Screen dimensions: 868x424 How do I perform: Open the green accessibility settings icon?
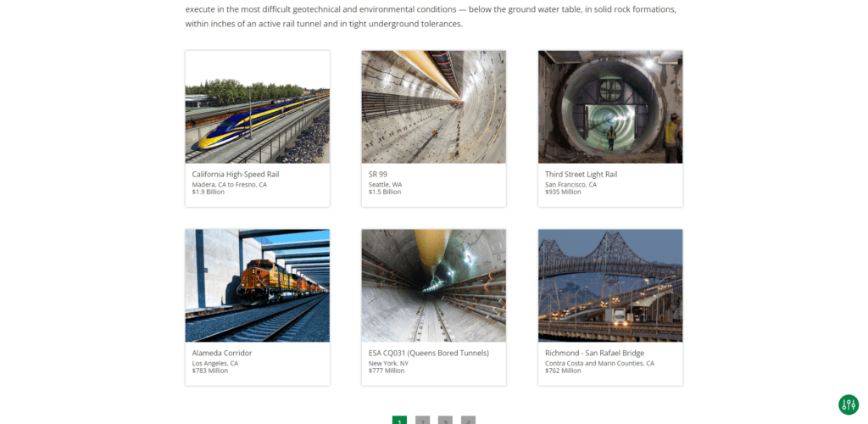[x=848, y=404]
